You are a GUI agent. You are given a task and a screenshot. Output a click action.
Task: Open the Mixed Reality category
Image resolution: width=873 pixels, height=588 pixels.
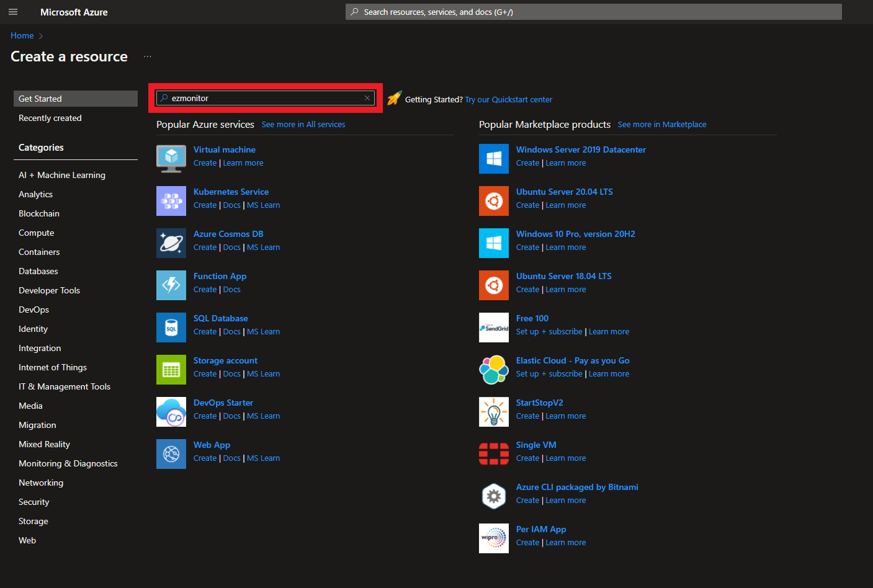click(44, 444)
